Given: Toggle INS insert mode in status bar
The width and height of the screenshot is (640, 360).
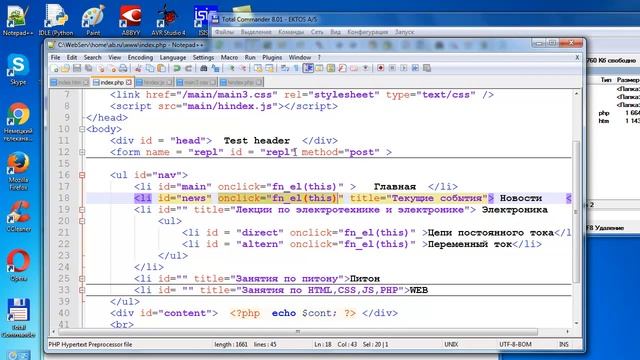Looking at the screenshot, I should [x=564, y=344].
